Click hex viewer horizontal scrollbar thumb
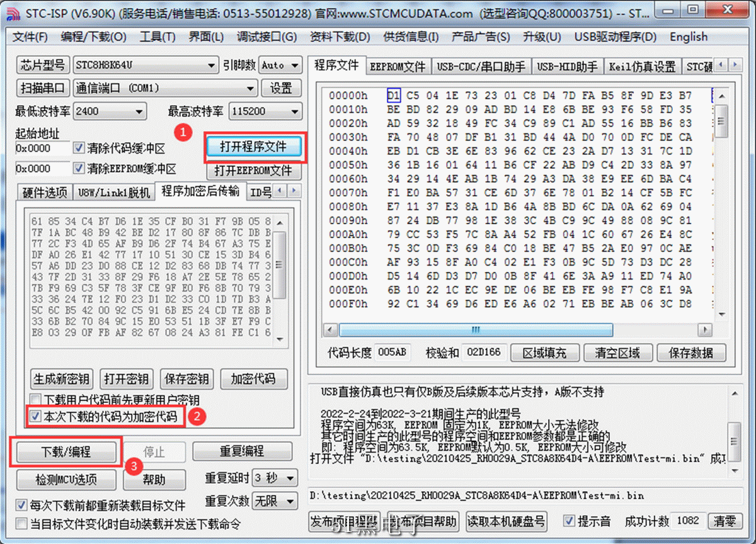This screenshot has height=544, width=756. [476, 330]
